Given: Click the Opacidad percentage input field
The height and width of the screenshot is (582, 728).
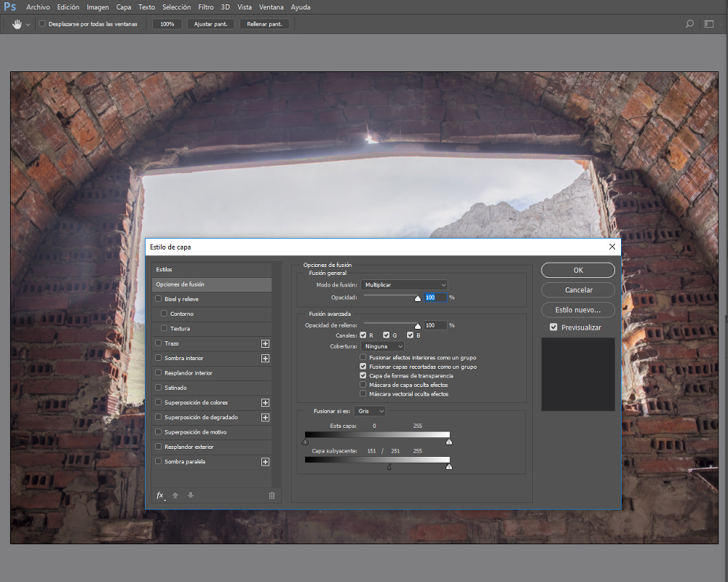Looking at the screenshot, I should coord(435,298).
